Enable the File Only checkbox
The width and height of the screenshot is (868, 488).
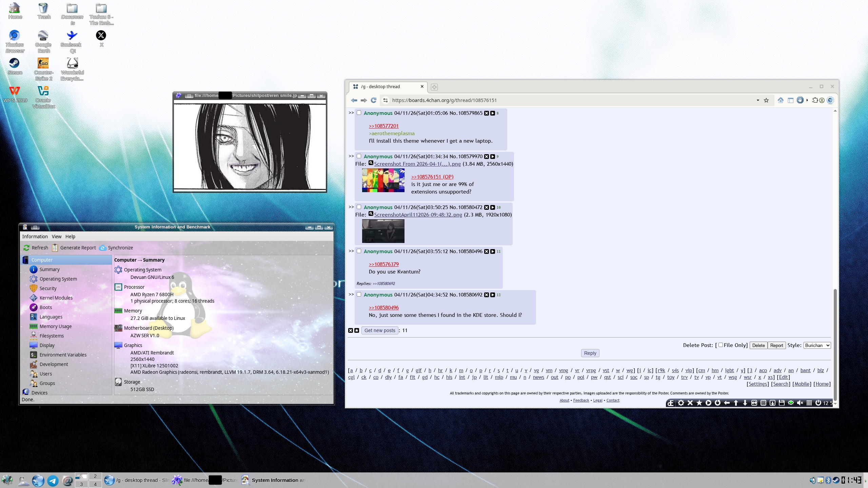[x=721, y=345]
